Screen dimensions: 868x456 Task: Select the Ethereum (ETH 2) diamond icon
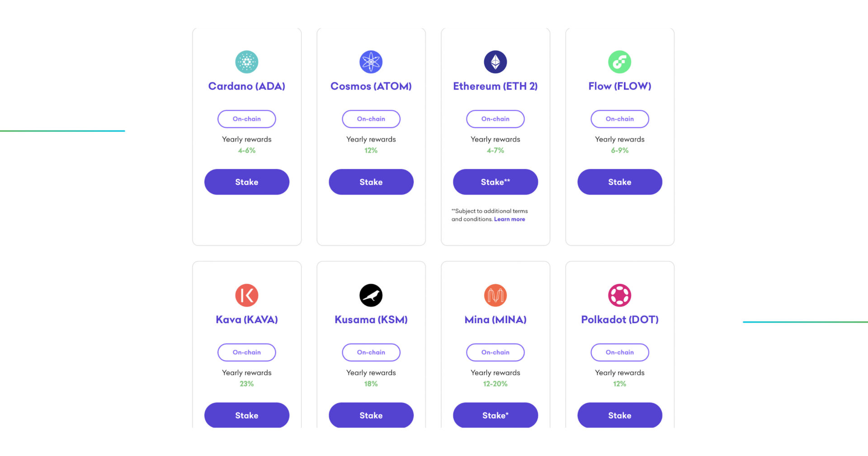pyautogui.click(x=495, y=62)
